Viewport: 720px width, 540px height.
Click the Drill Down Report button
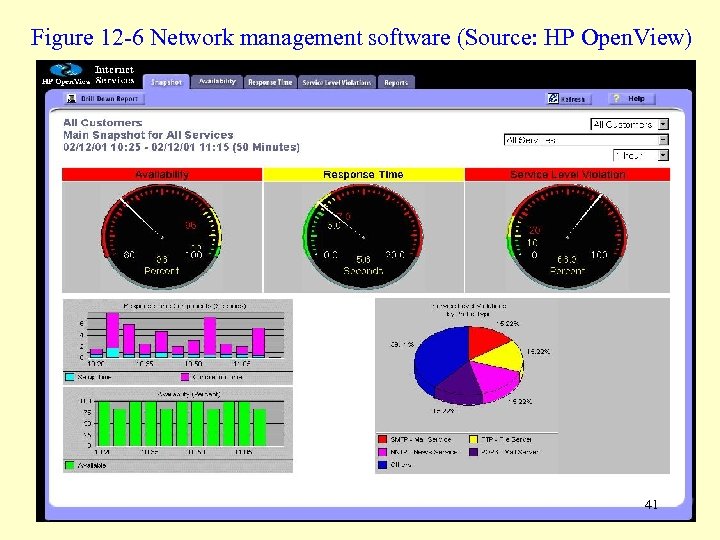(x=104, y=99)
